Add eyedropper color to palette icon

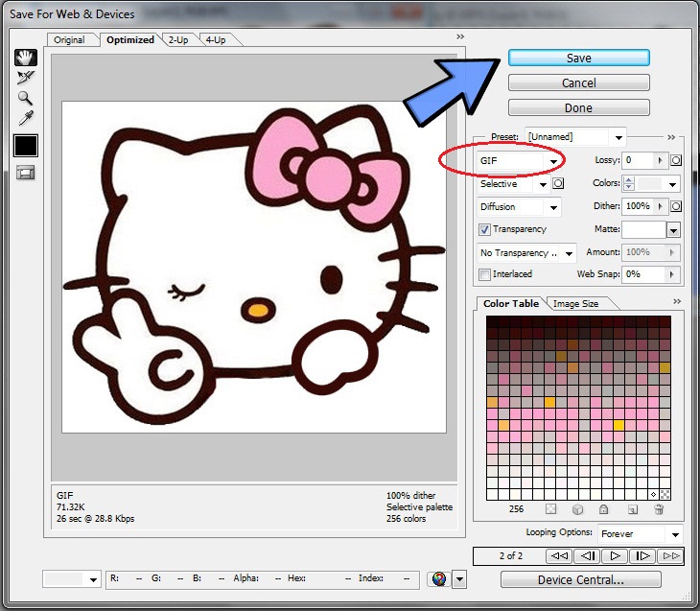tap(633, 509)
